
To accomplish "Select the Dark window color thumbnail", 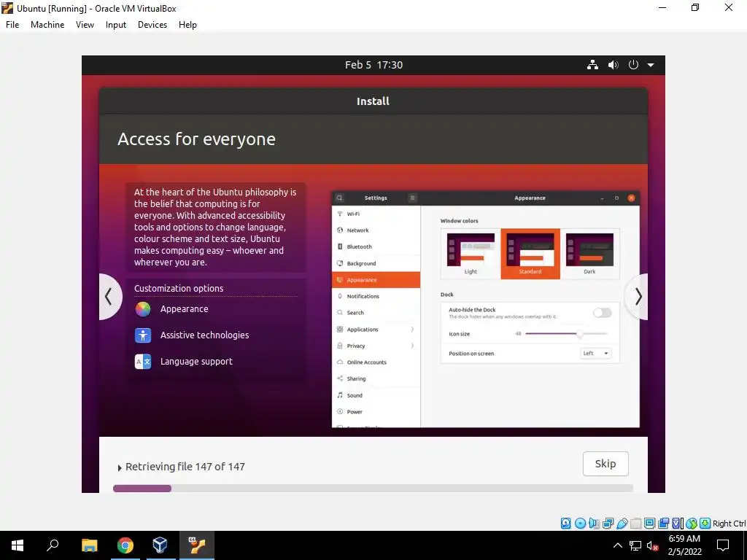I will 589,253.
